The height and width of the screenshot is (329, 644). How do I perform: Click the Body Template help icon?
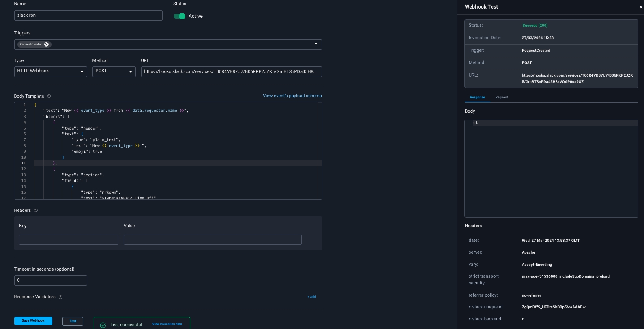click(x=49, y=96)
